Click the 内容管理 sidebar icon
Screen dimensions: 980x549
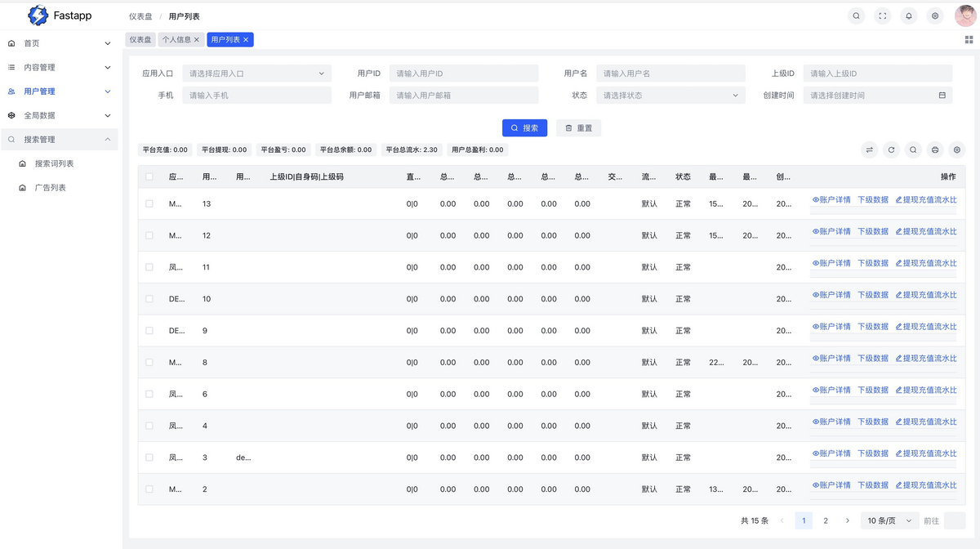coord(11,67)
